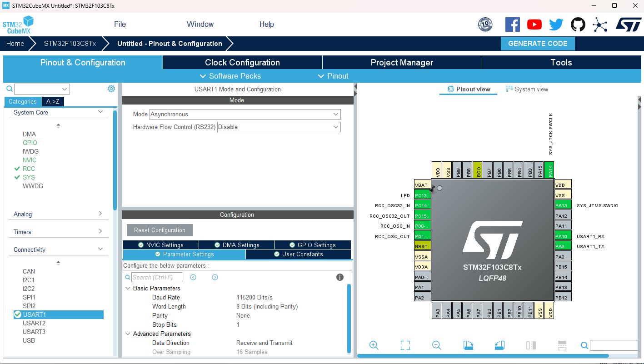Toggle the split horizontal view icon
The image size is (644, 364).
[x=562, y=345]
